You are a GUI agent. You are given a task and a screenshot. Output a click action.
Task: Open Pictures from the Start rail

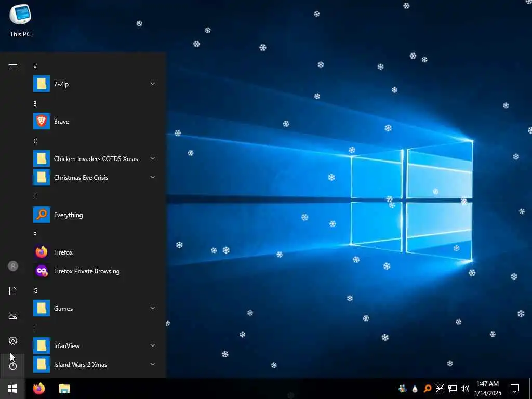pyautogui.click(x=13, y=316)
